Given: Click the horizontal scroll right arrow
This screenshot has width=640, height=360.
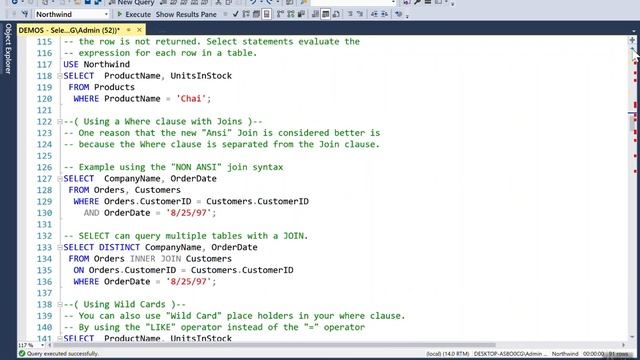Looking at the screenshot, I should [x=623, y=345].
